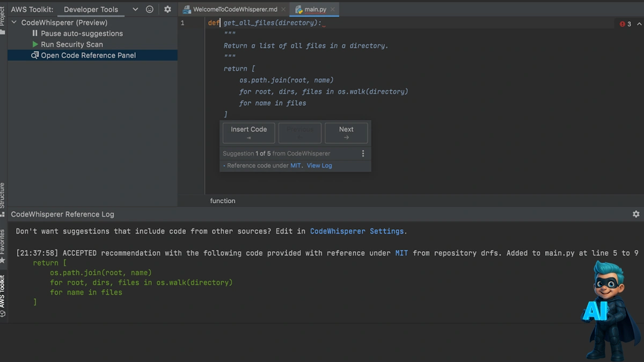Screen dimensions: 644x362
Task: Select the Developer Tools tab
Action: [x=91, y=10]
